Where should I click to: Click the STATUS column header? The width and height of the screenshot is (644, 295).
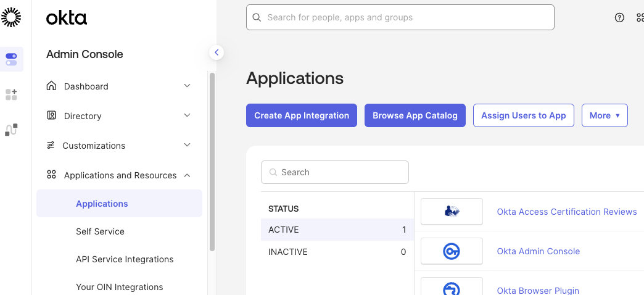[283, 209]
